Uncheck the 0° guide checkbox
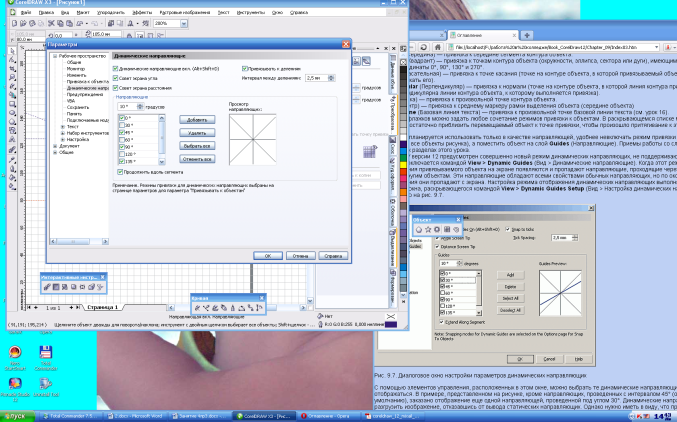This screenshot has height=422, width=677. pyautogui.click(x=122, y=118)
